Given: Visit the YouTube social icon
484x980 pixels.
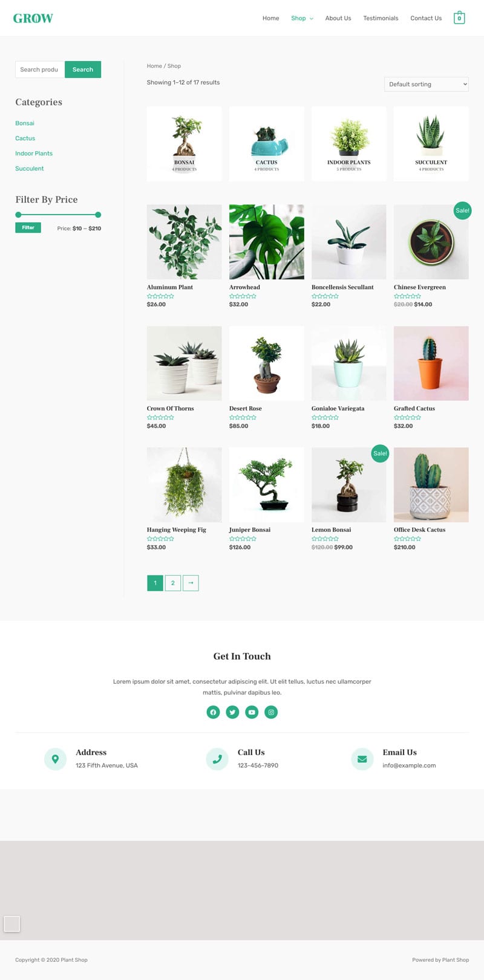Looking at the screenshot, I should tap(252, 712).
